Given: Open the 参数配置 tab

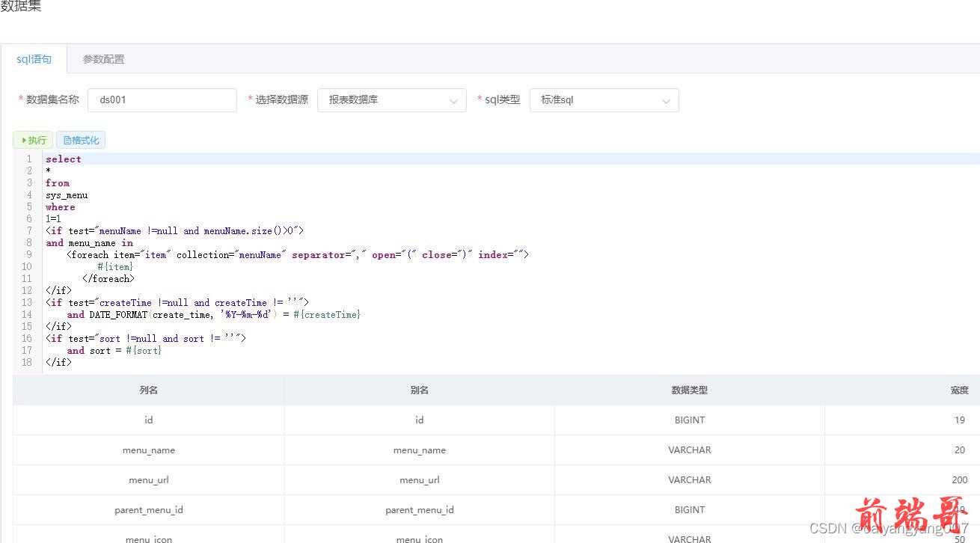Looking at the screenshot, I should pyautogui.click(x=103, y=59).
